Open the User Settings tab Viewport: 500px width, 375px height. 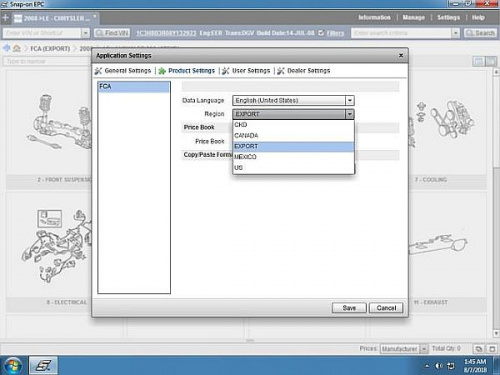point(246,71)
